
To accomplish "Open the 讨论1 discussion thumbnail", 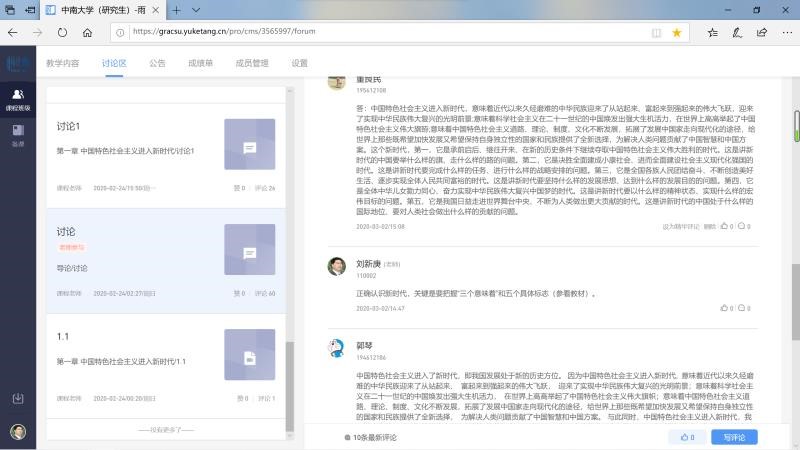I will click(x=249, y=146).
